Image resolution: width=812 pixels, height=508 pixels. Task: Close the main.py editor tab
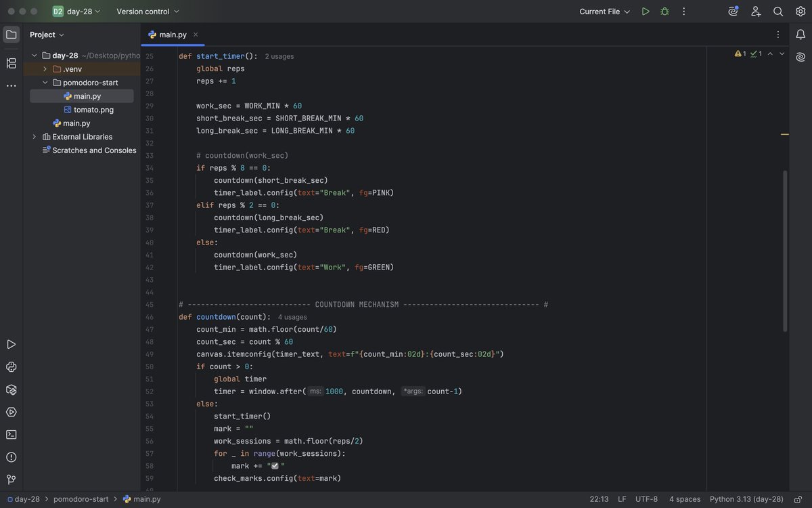point(196,35)
